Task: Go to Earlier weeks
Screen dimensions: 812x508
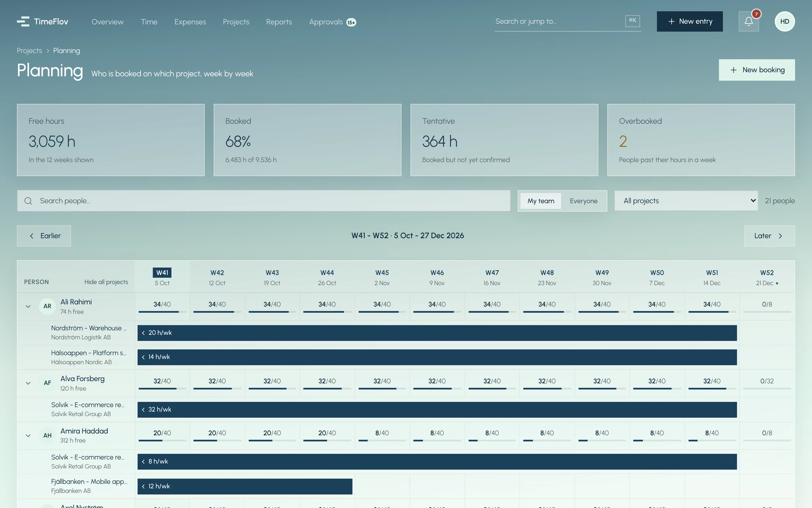Action: (44, 236)
